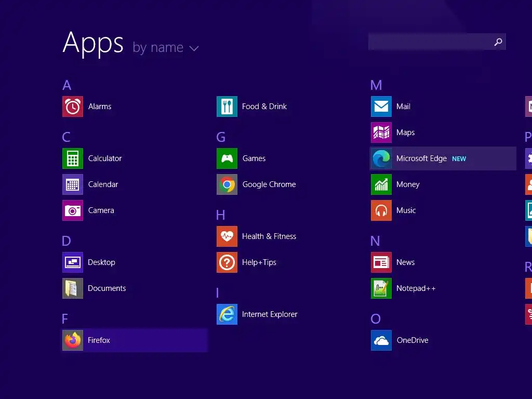The height and width of the screenshot is (399, 532).
Task: Open the Music headphones icon
Action: click(381, 210)
